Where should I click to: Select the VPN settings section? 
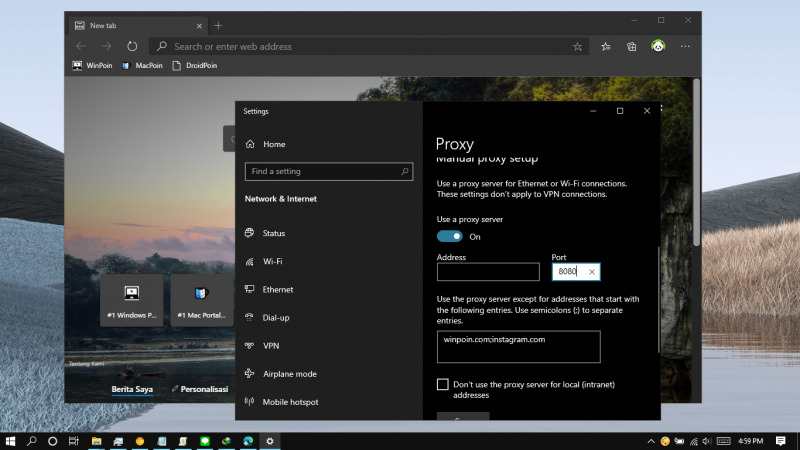270,345
